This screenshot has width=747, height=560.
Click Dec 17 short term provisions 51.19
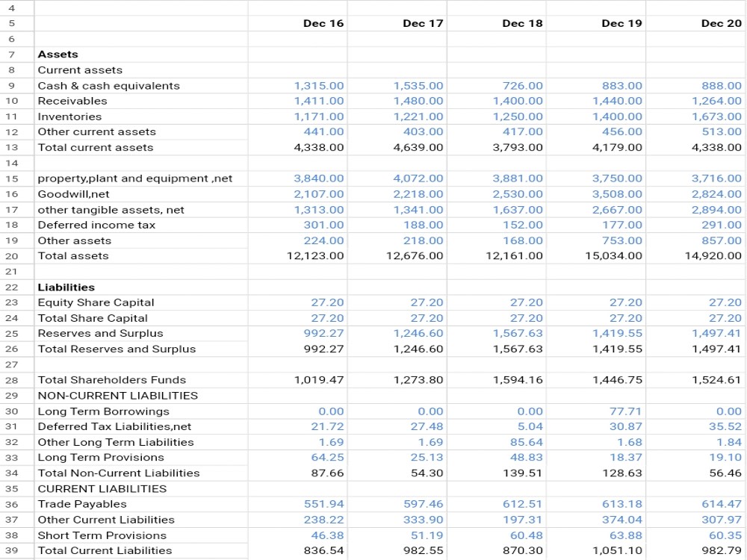(427, 535)
